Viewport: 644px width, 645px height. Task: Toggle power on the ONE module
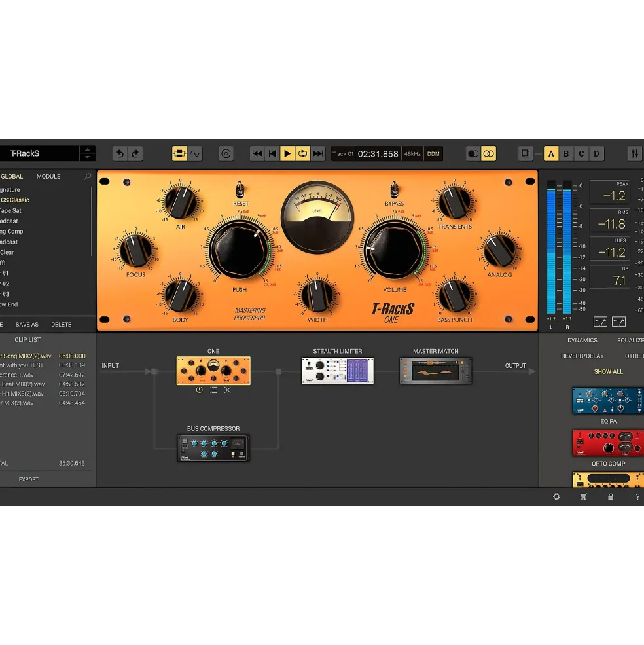(200, 390)
